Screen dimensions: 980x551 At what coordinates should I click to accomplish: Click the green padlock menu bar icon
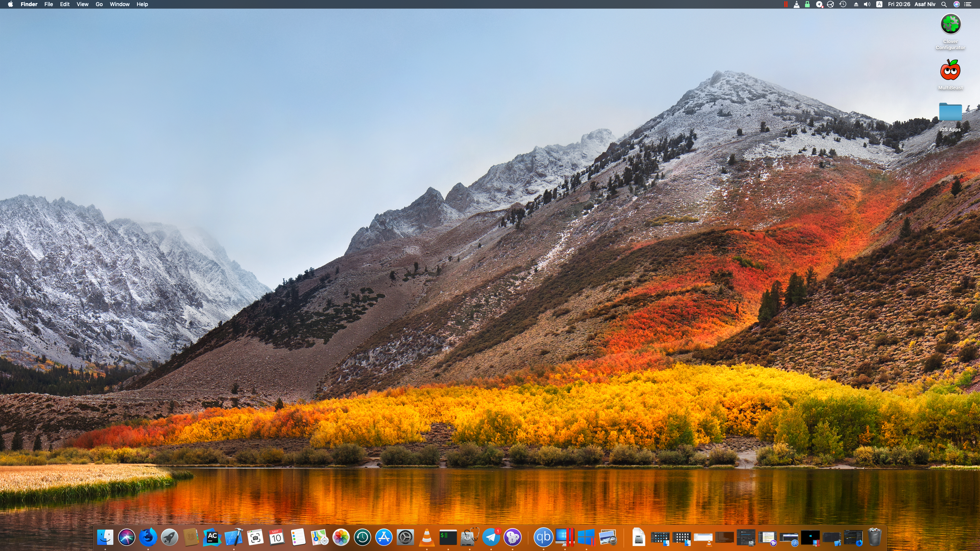pyautogui.click(x=807, y=4)
